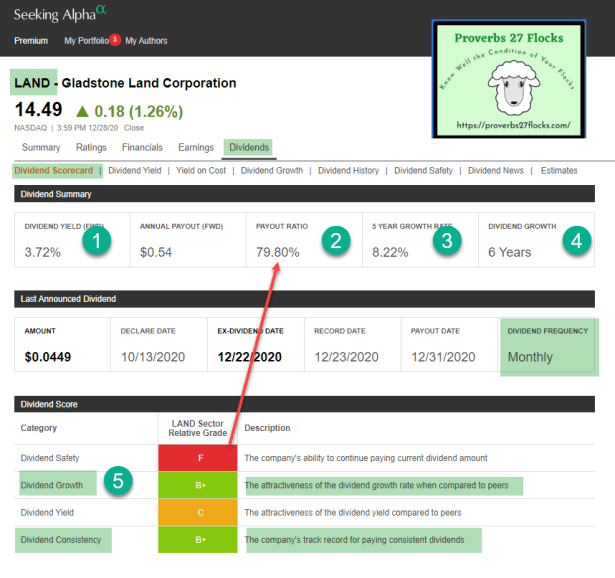The image size is (615, 578).
Task: Click the Seeking Alpha logo
Action: point(60,14)
